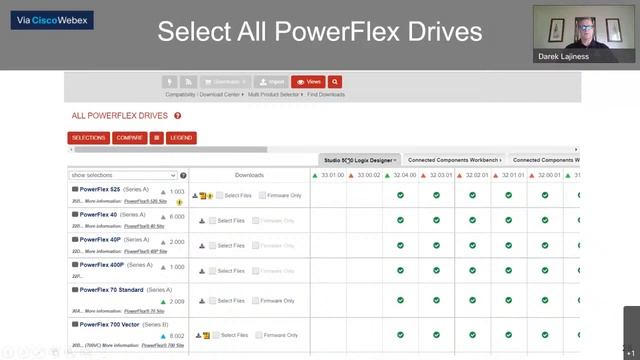640x360 pixels.
Task: Click the horizontal scrollbar thumb
Action: click(x=171, y=150)
